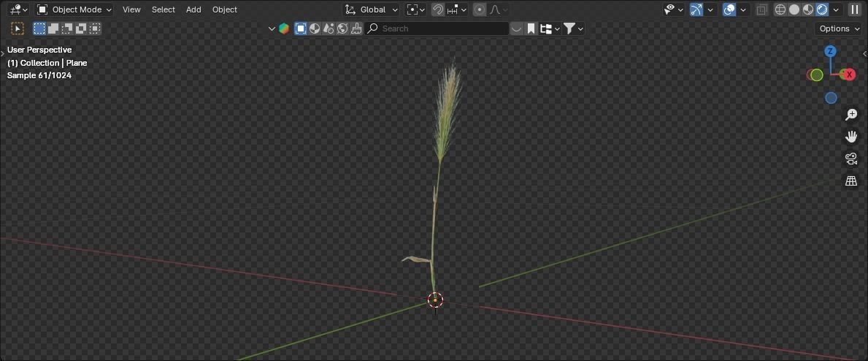Image resolution: width=868 pixels, height=361 pixels.
Task: Click the red X axis on gizmo
Action: pyautogui.click(x=849, y=75)
